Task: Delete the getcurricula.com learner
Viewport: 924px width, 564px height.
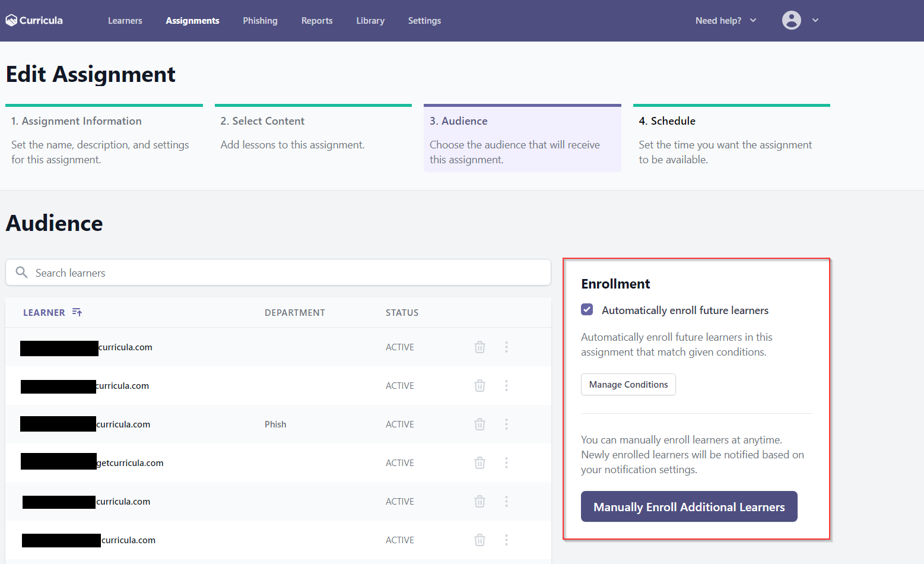Action: (480, 463)
